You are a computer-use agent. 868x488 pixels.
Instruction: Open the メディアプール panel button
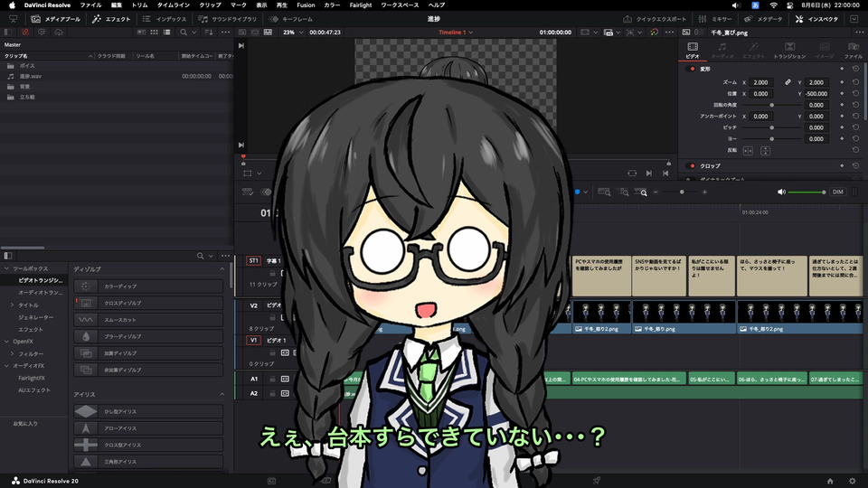pyautogui.click(x=56, y=19)
